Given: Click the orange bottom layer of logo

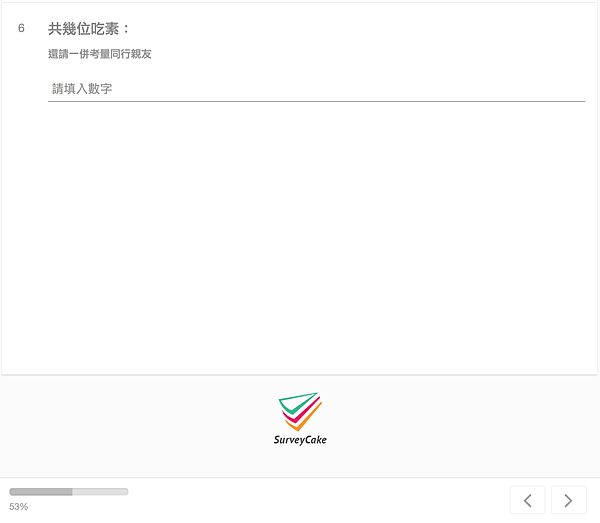Looking at the screenshot, I should point(304,421).
